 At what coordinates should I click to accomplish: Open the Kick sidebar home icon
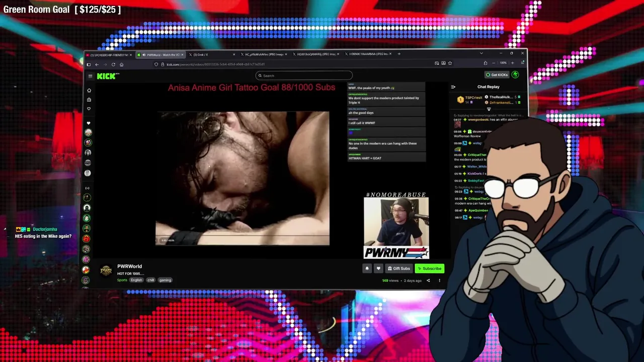pyautogui.click(x=89, y=90)
